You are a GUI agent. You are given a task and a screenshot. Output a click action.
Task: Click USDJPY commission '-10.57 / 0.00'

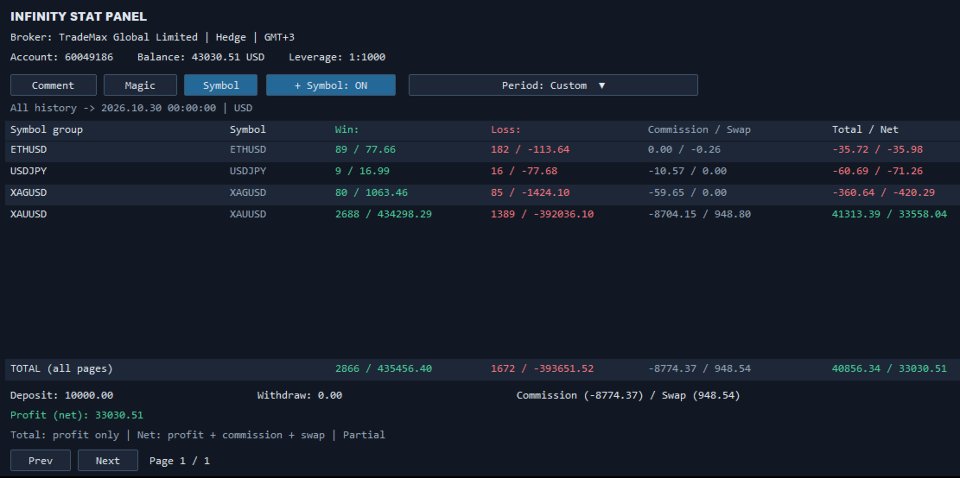pos(687,171)
